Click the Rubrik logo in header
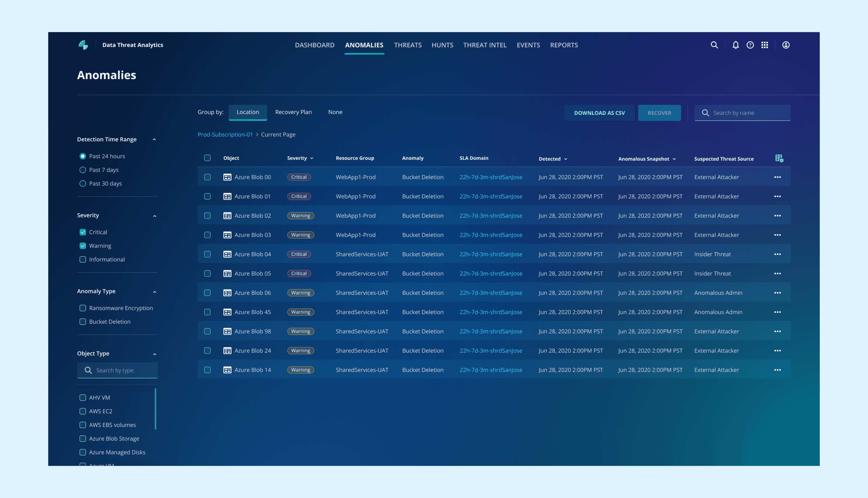Viewport: 868px width, 498px height. click(83, 45)
